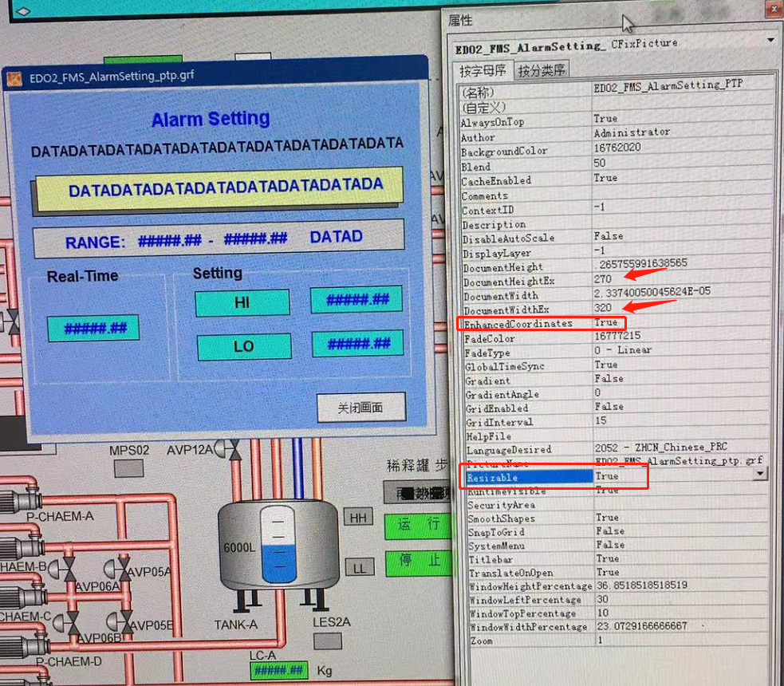
Task: Open the CFixPicture object selector dropdown
Action: [x=770, y=40]
